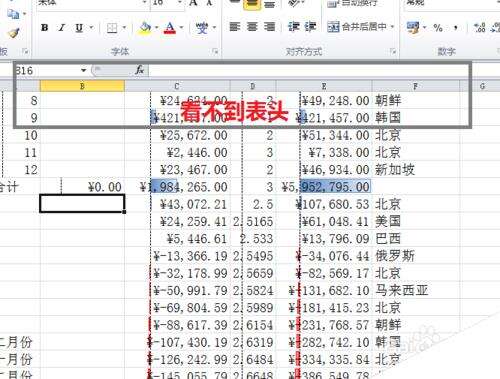
Task: Open the Copy button's dropdown arrow
Action: coord(24,14)
